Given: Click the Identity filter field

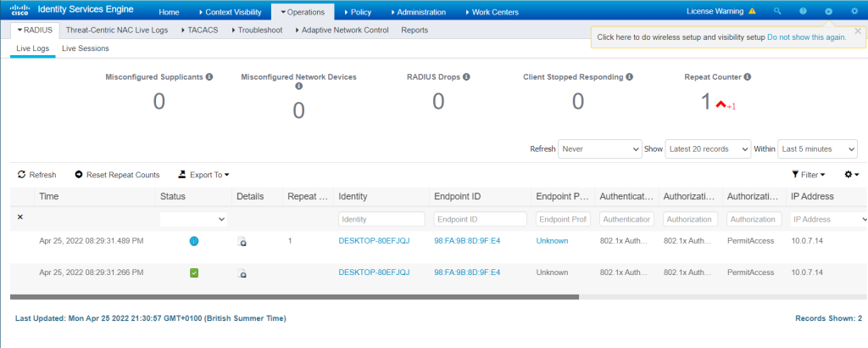Looking at the screenshot, I should point(381,220).
